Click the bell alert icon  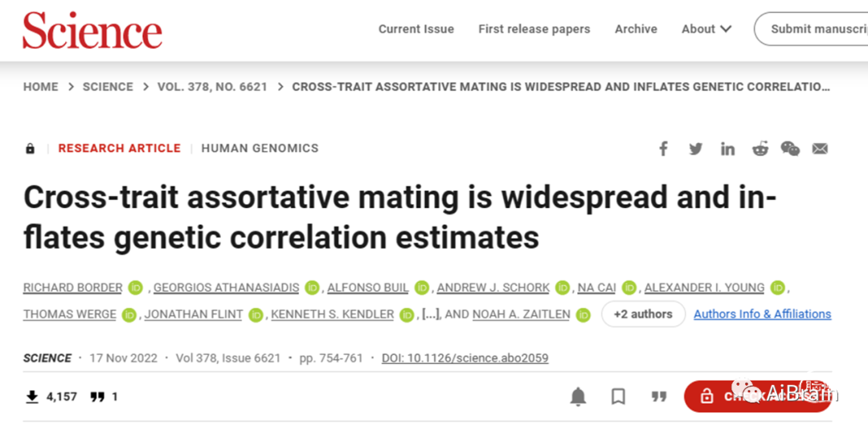(x=578, y=396)
